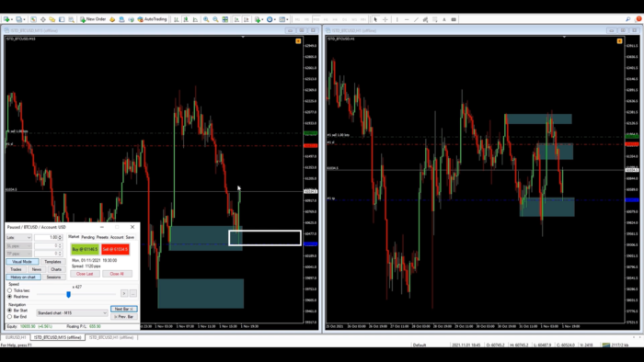
Task: Select the crosshair cursor tool
Action: tap(385, 19)
